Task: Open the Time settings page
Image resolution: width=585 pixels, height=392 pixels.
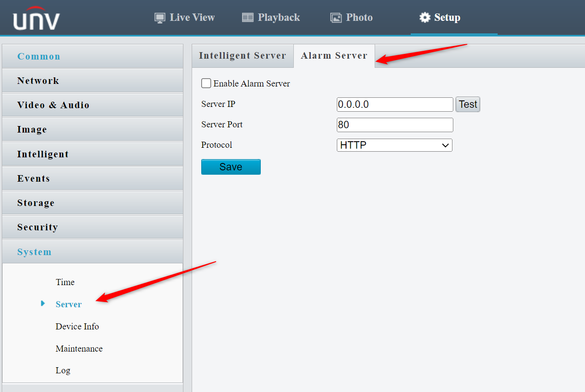Action: (65, 282)
